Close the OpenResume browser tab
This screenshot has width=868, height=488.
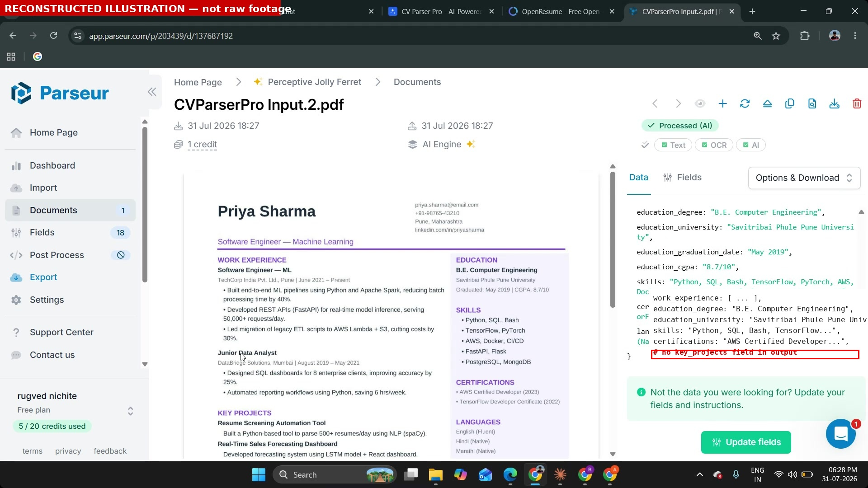(612, 12)
